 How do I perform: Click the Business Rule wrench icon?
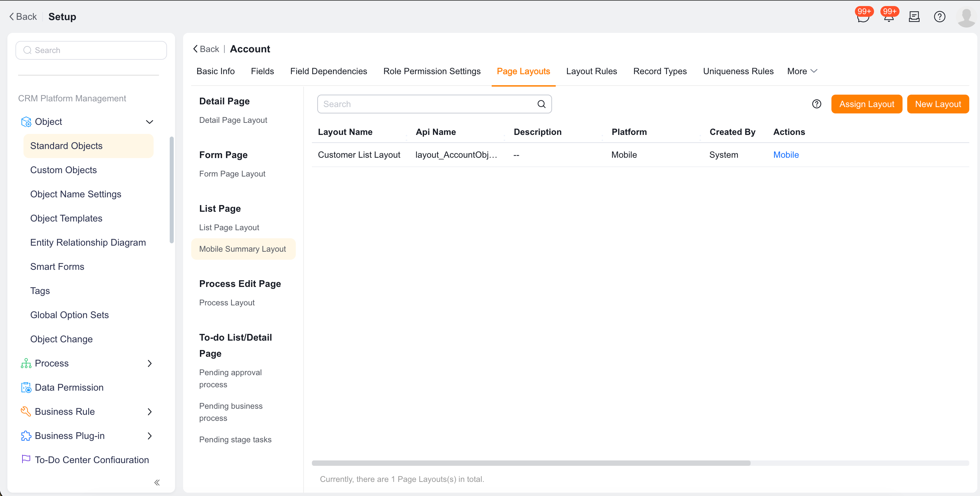26,411
